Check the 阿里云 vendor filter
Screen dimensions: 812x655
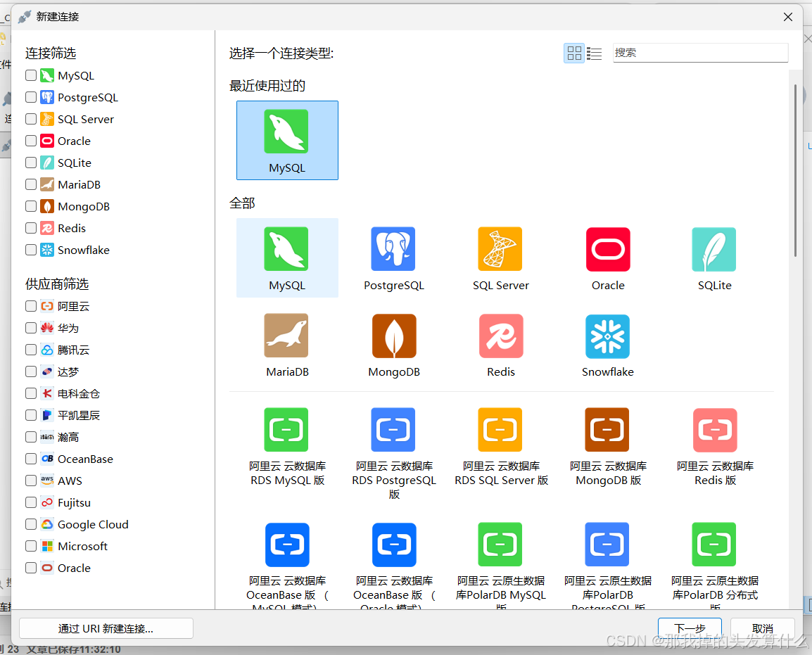pos(31,306)
